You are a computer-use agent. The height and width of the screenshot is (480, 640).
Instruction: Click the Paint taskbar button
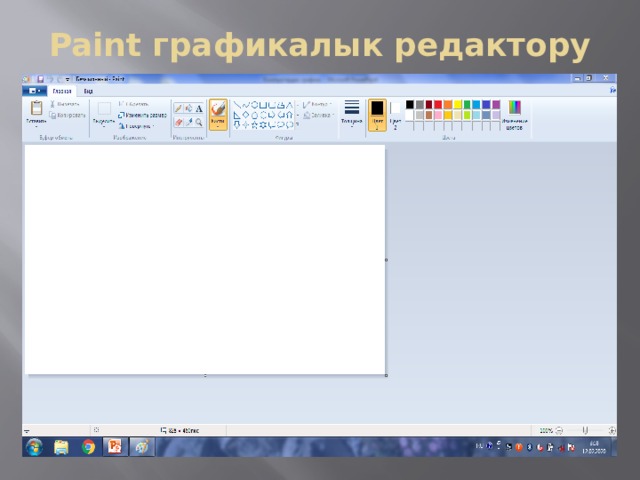point(142,447)
